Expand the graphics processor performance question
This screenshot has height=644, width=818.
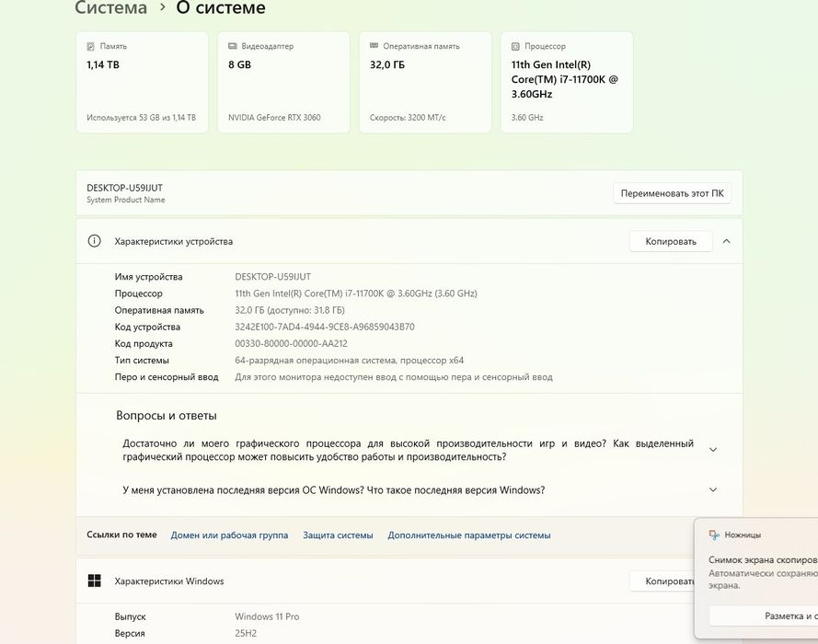713,450
